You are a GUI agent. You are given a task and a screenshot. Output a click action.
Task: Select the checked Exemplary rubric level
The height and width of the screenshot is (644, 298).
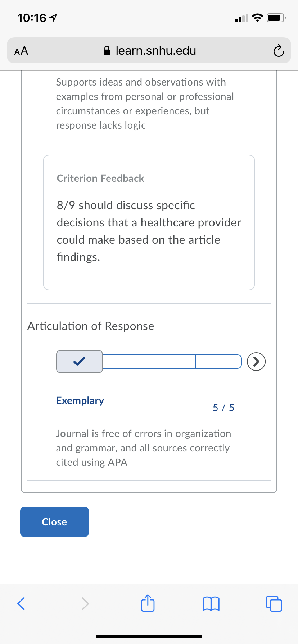pos(80,362)
